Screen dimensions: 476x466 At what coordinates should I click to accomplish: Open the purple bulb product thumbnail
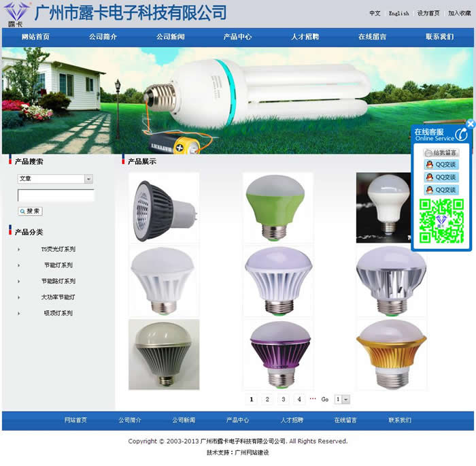[278, 354]
